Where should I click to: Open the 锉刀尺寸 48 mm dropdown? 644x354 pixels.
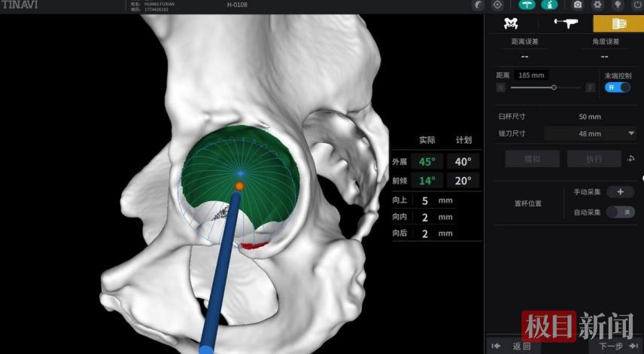click(590, 133)
